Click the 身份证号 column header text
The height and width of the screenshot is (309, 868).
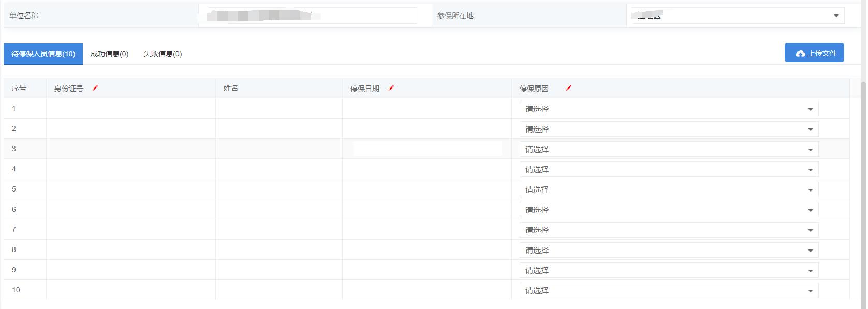69,89
